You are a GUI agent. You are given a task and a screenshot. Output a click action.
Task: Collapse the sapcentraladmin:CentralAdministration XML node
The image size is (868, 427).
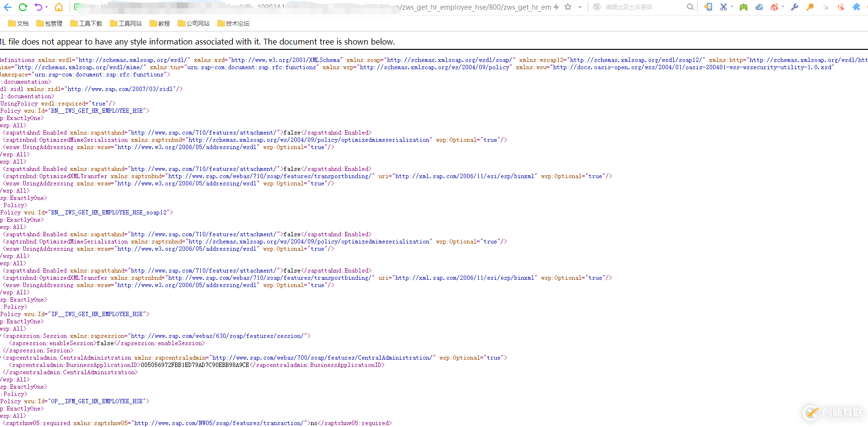[x=1, y=358]
